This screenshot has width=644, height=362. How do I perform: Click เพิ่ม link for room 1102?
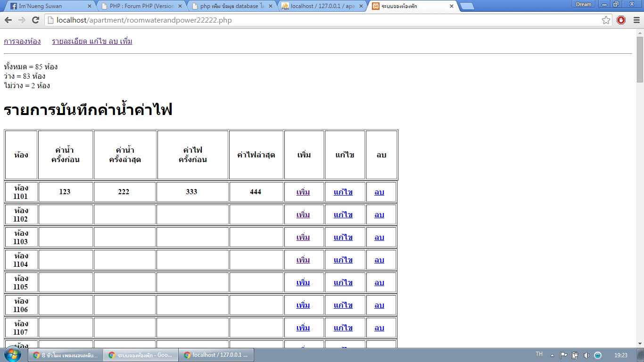(x=303, y=214)
